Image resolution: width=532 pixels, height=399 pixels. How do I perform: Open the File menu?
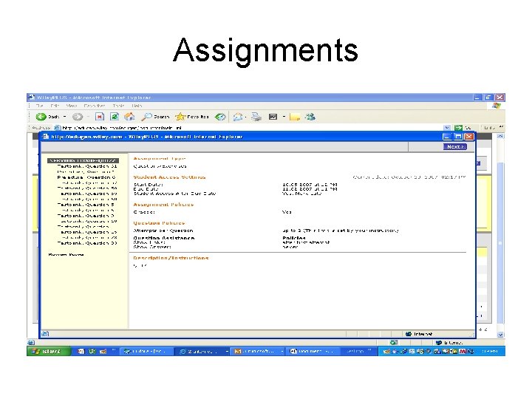pos(39,106)
